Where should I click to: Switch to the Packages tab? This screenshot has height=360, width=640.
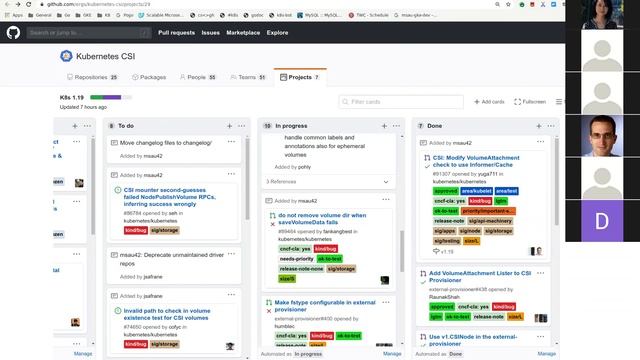[x=149, y=77]
